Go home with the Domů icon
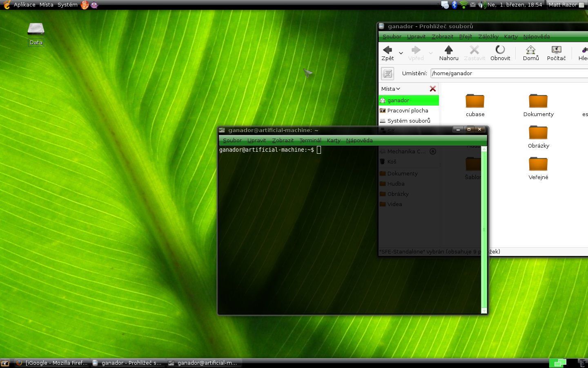 (x=531, y=50)
